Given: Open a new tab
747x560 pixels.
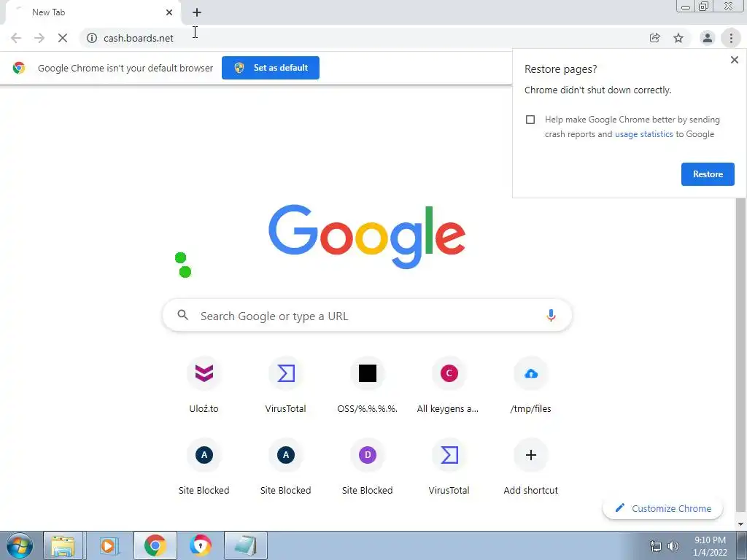Looking at the screenshot, I should (x=197, y=12).
